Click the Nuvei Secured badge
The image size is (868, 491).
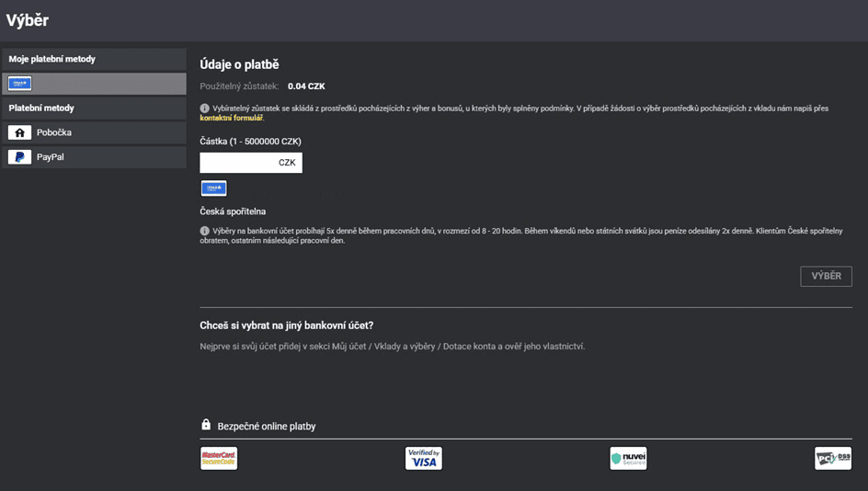pyautogui.click(x=628, y=458)
